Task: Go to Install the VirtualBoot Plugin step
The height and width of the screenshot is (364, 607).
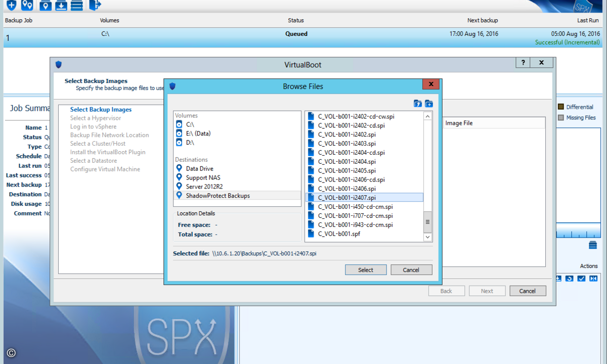Action: click(x=108, y=152)
